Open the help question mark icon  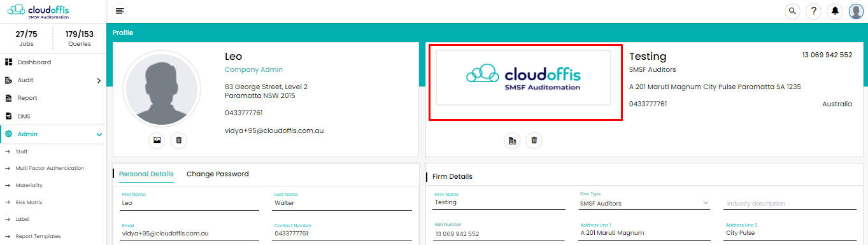click(x=813, y=11)
